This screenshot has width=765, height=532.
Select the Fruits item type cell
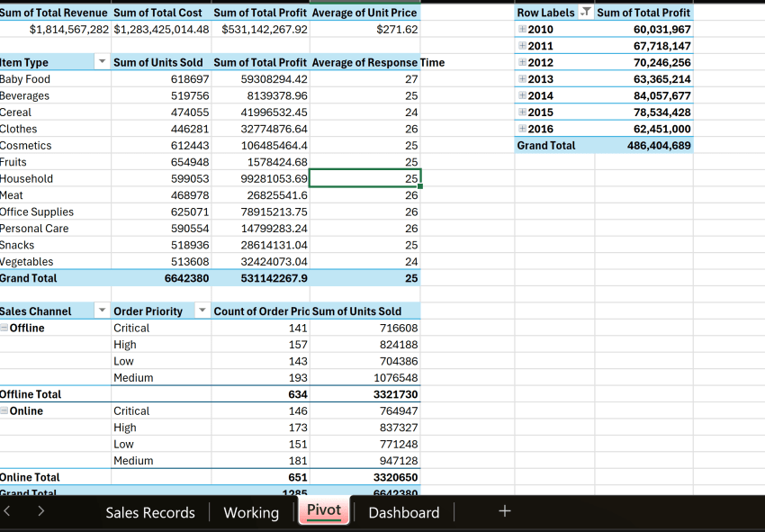[x=55, y=162]
